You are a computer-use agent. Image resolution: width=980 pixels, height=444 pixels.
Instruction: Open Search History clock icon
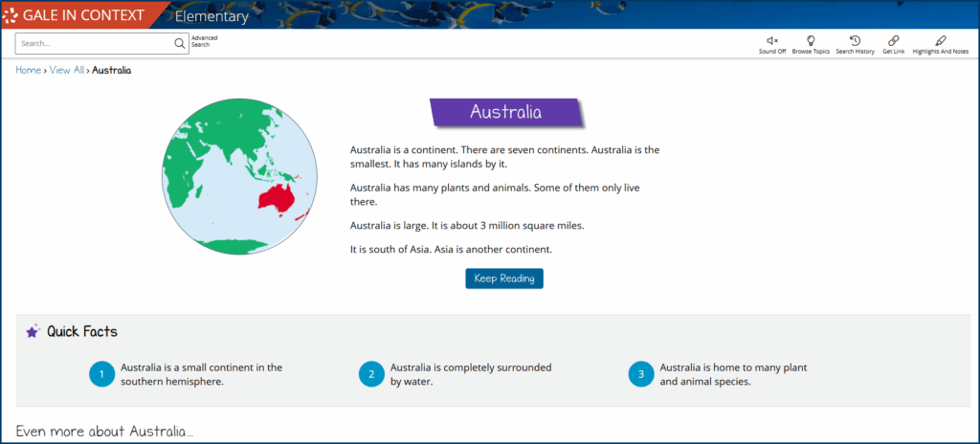[855, 40]
